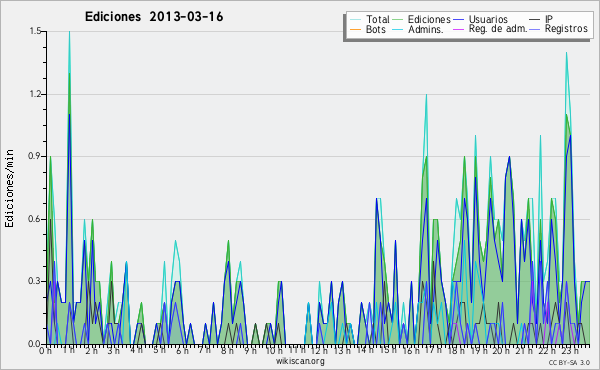This screenshot has height=370, width=600.
Task: Click the 'Ediciones' legend label
Action: pyautogui.click(x=429, y=19)
